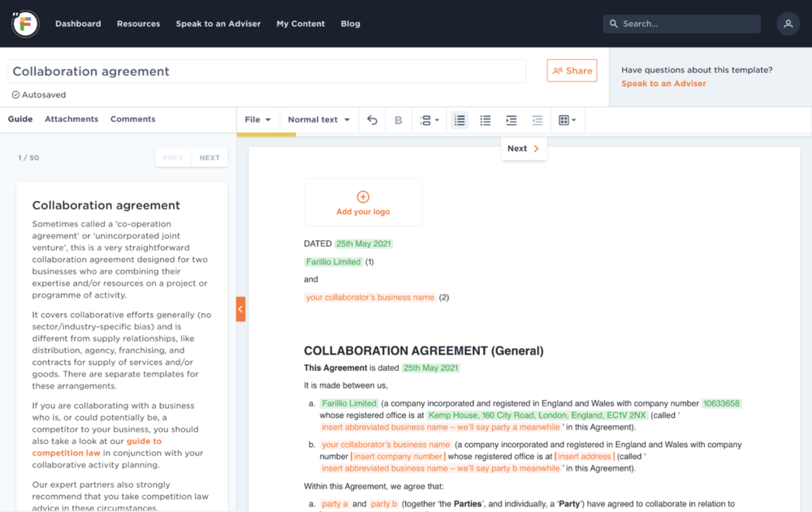Image resolution: width=812 pixels, height=512 pixels.
Task: Click the Share button
Action: (x=572, y=71)
